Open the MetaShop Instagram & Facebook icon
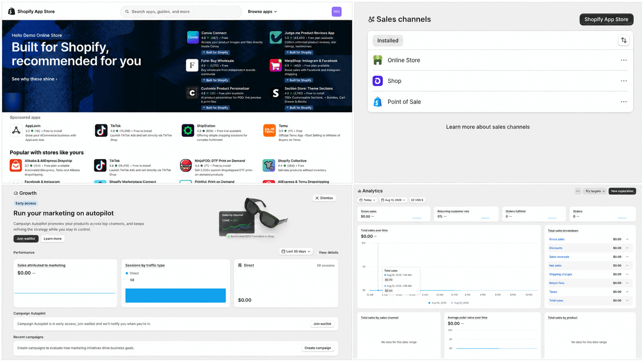This screenshot has height=362, width=644. point(276,65)
